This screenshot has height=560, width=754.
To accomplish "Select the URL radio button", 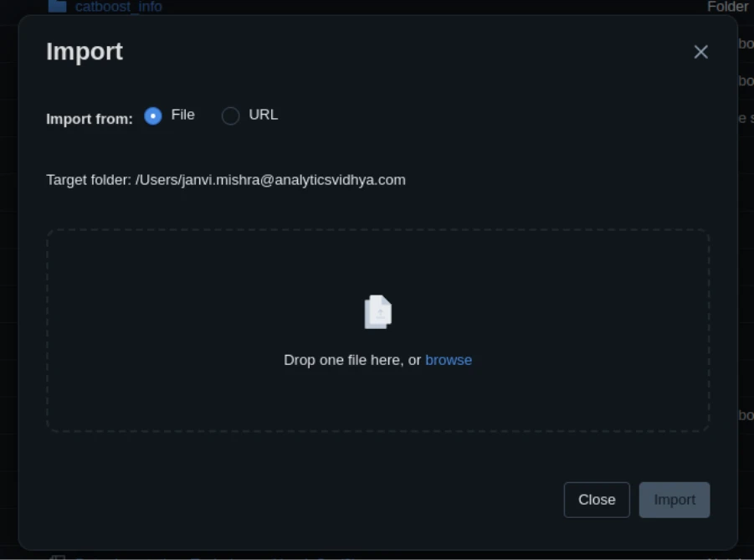I will coord(230,116).
